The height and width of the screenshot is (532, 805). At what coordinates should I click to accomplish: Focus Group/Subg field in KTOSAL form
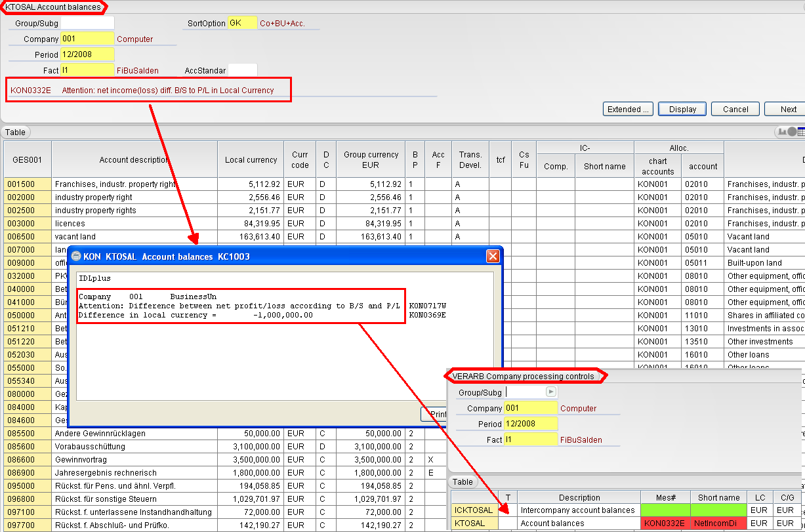click(x=87, y=23)
